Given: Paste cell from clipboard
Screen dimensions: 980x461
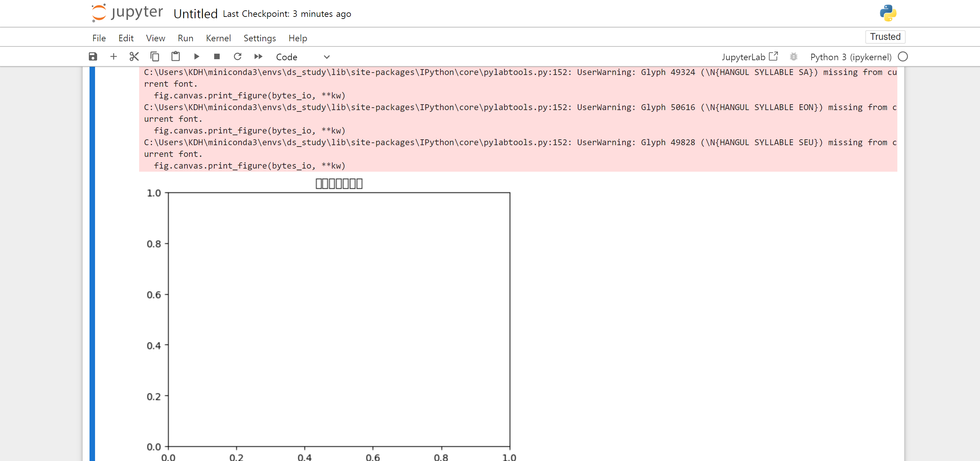Looking at the screenshot, I should coord(175,57).
